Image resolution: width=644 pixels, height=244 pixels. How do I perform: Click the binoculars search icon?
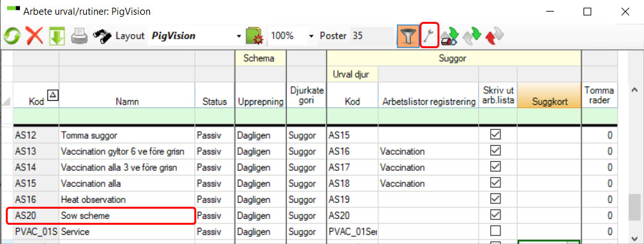click(x=102, y=36)
